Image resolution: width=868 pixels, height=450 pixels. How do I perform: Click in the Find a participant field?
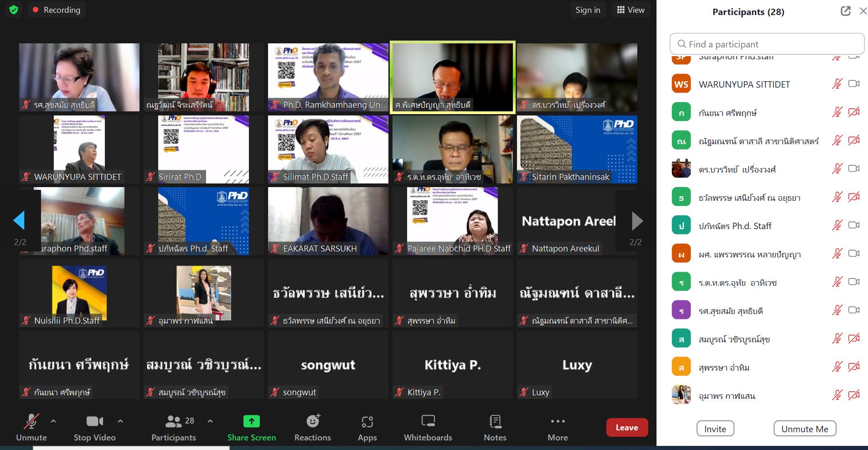[767, 44]
